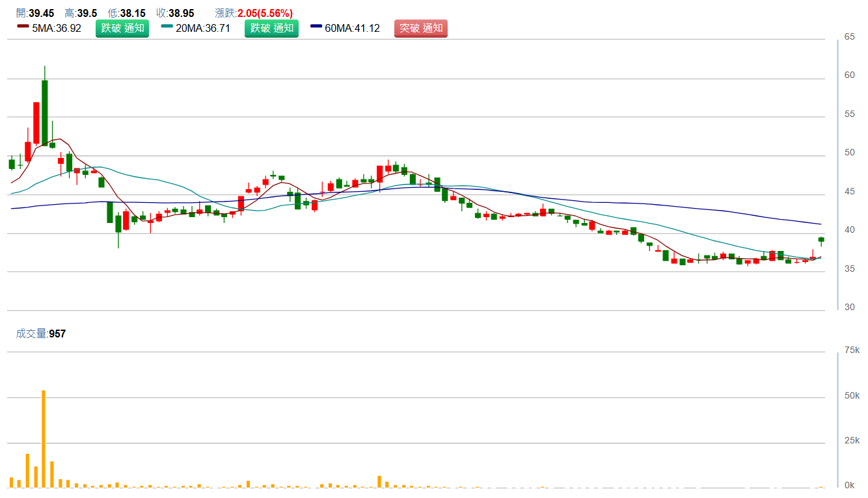
Task: Click the 成交量:957 volume label
Action: coord(41,334)
